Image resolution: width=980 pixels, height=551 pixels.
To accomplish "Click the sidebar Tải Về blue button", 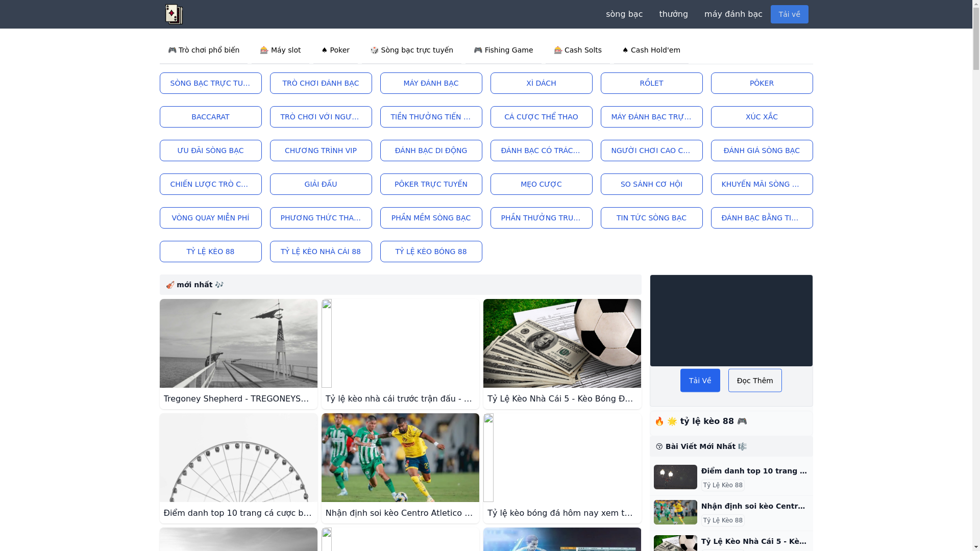I will coord(700,381).
